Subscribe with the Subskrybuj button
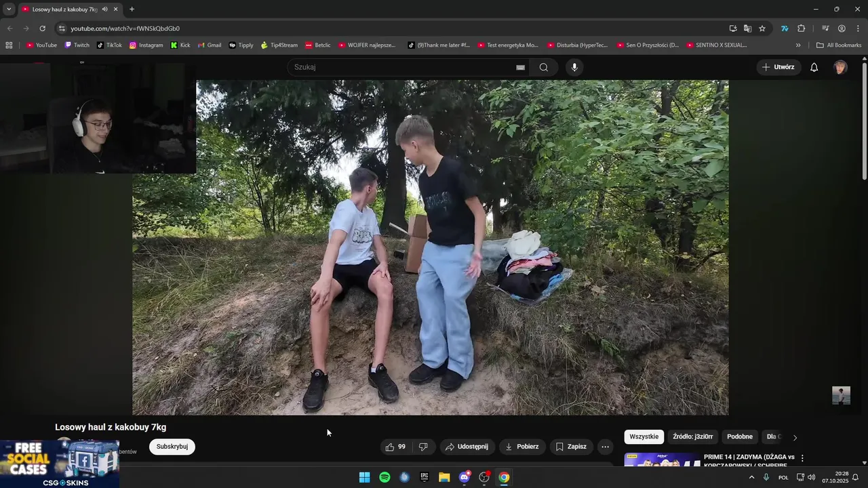This screenshot has width=868, height=488. click(172, 447)
